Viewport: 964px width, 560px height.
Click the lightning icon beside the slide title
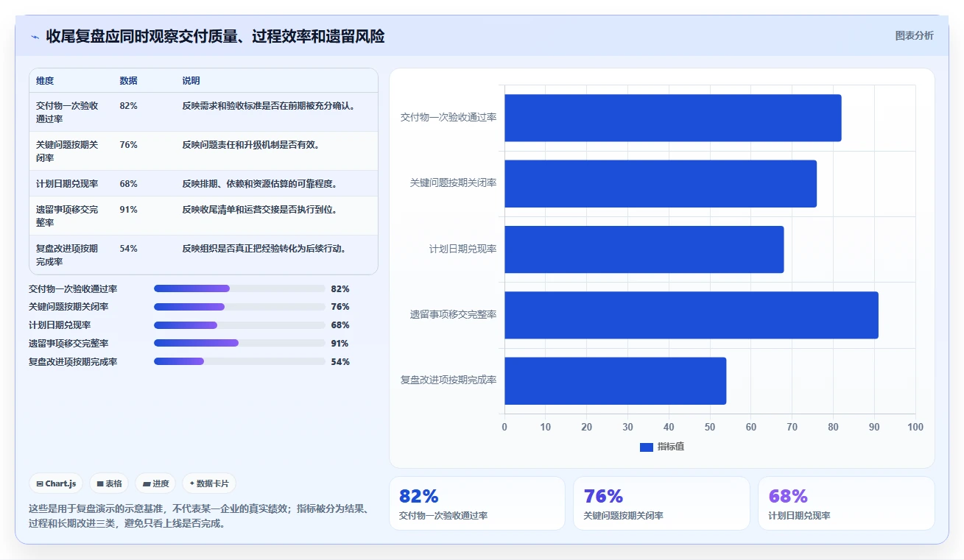tap(35, 37)
